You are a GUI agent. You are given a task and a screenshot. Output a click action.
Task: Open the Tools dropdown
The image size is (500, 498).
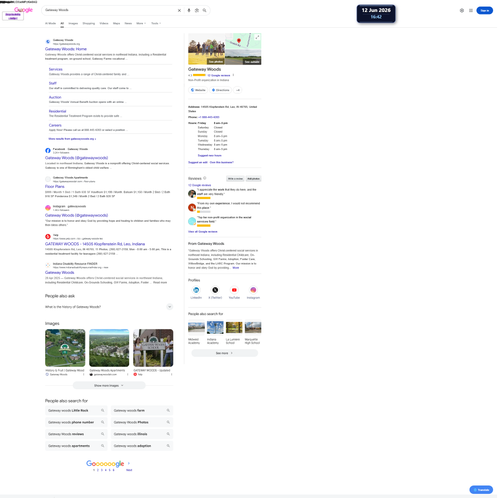[156, 23]
